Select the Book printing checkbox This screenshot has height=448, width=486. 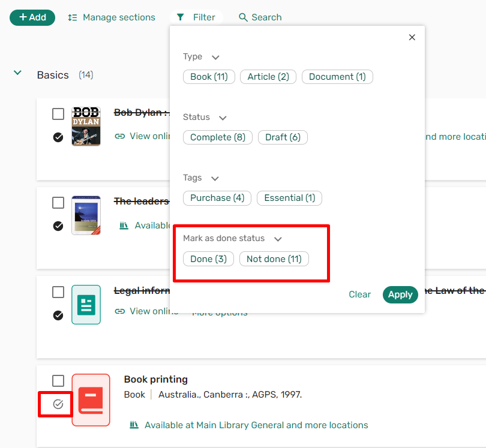tap(58, 381)
